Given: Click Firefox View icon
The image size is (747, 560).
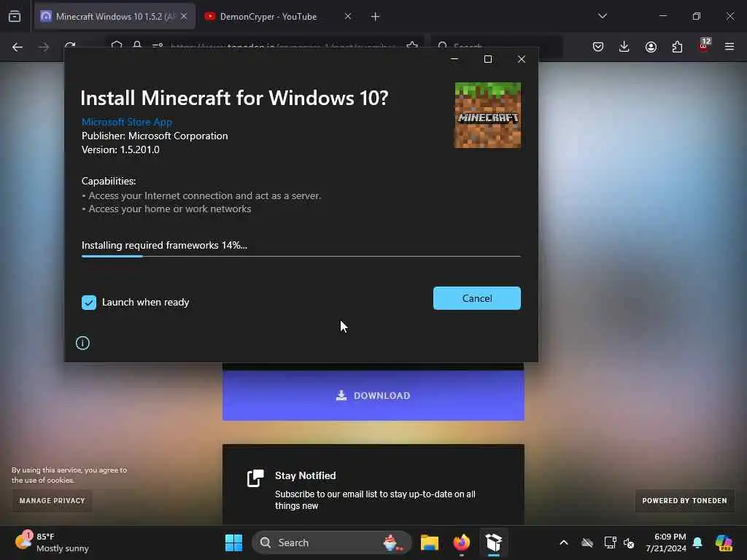Looking at the screenshot, I should (15, 17).
